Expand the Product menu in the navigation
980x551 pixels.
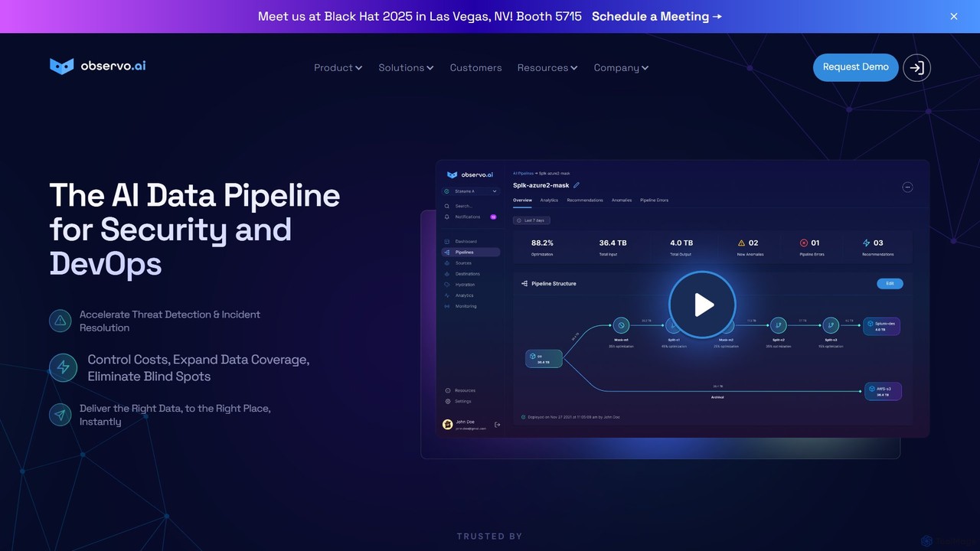[338, 67]
